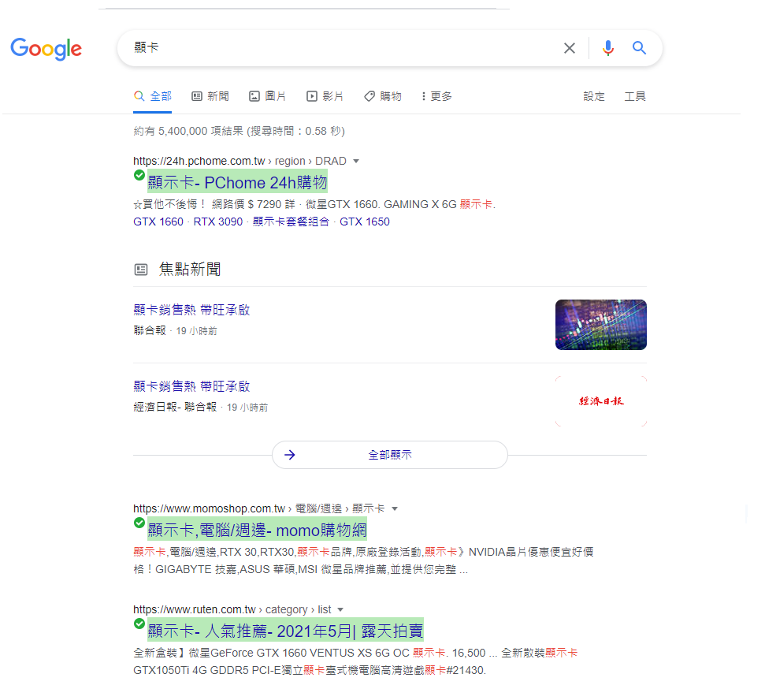Screen dimensions: 765x700
Task: Click the 全部顯示 button
Action: [390, 455]
